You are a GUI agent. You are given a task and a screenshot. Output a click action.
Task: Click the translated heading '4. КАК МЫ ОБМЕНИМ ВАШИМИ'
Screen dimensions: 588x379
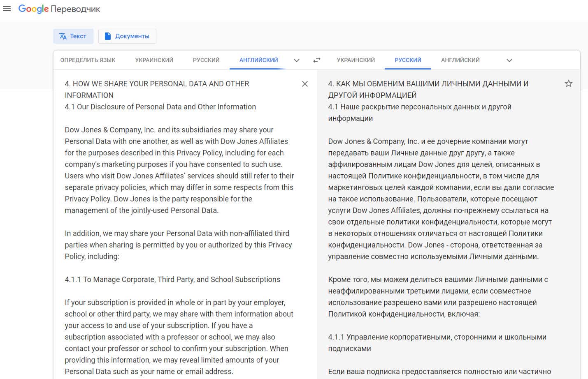(x=428, y=90)
